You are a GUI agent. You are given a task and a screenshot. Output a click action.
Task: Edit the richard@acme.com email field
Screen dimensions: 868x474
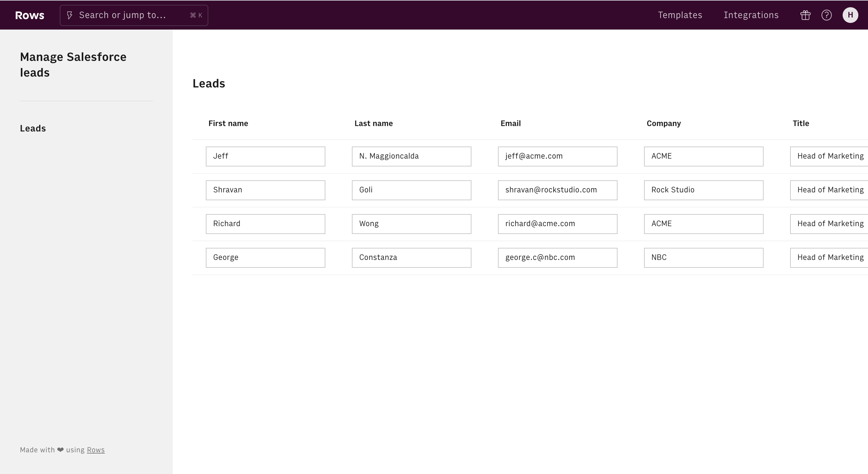point(558,224)
